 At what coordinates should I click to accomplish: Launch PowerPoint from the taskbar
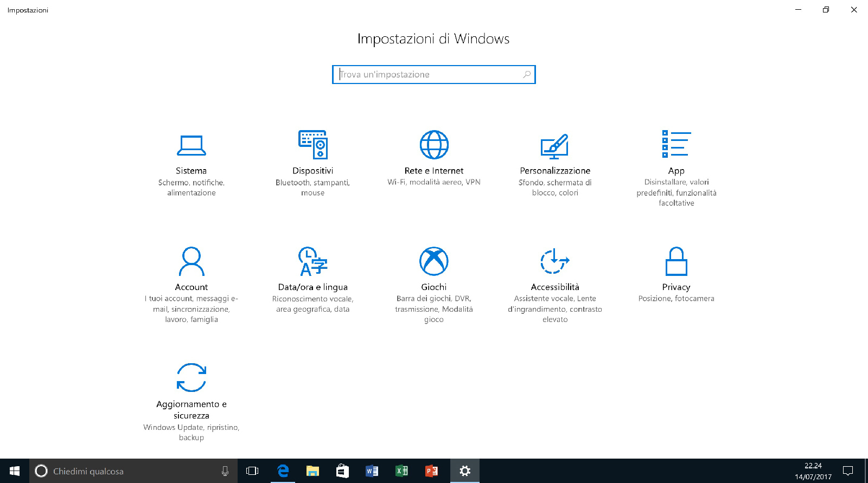coord(432,471)
